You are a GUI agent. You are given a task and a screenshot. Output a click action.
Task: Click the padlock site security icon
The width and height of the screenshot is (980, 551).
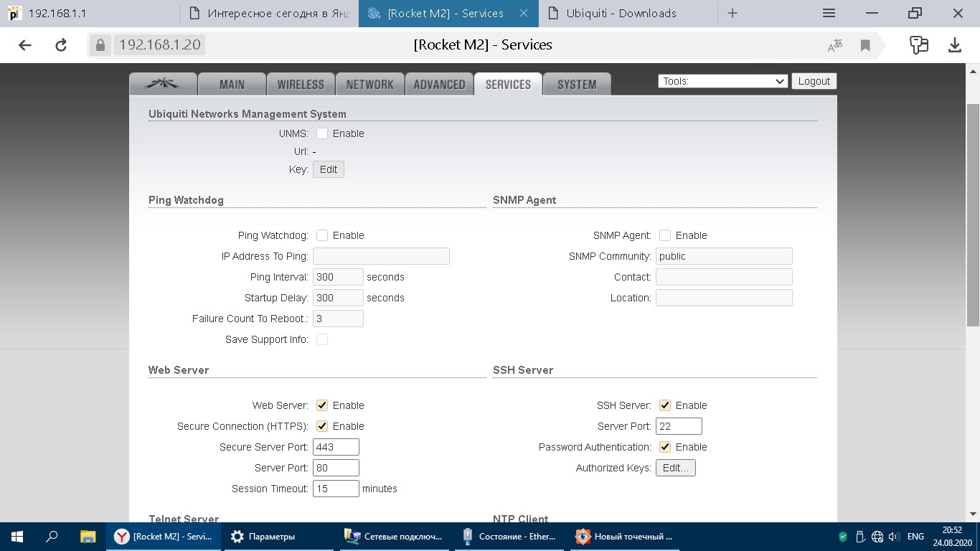100,45
